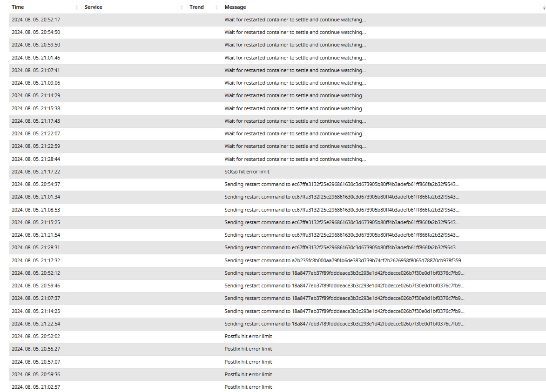The height and width of the screenshot is (392, 546).
Task: Select the ec67ffa3 restart command message at 21:08:53
Action: (x=342, y=210)
